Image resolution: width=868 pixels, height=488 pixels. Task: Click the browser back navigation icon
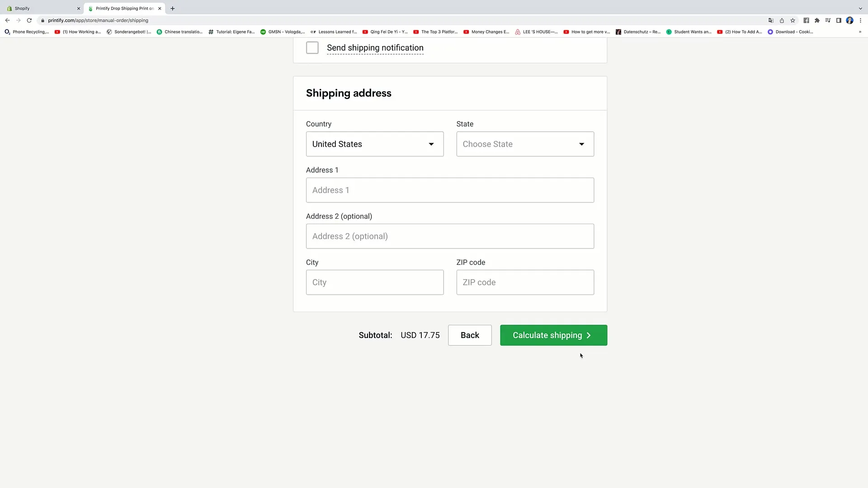coord(7,20)
